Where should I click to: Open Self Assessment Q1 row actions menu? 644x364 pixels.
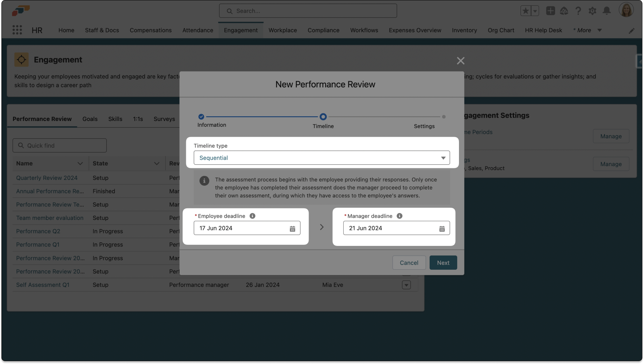(x=406, y=285)
